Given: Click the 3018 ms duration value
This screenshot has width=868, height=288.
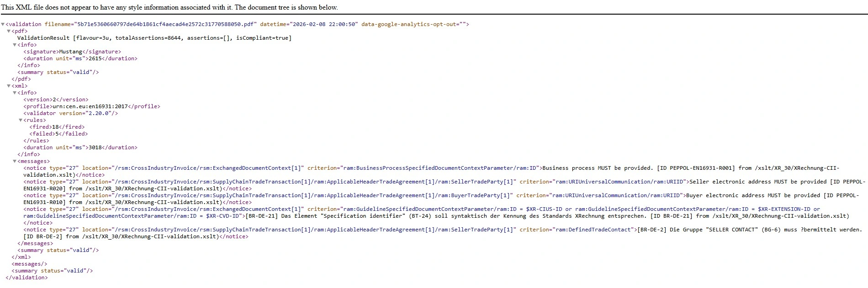Looking at the screenshot, I should pos(95,147).
